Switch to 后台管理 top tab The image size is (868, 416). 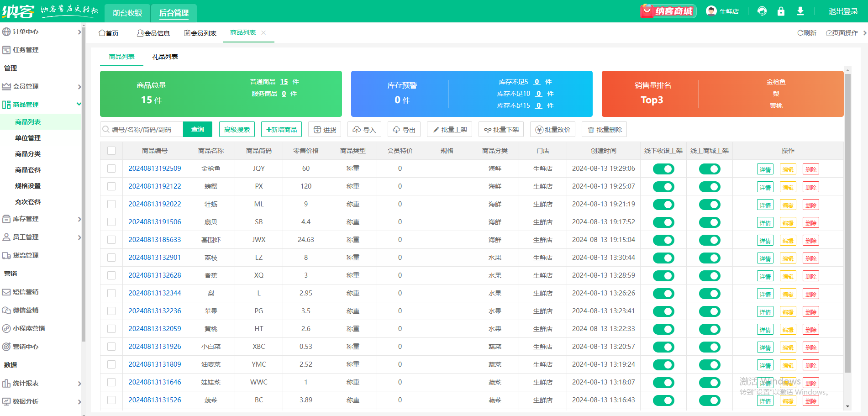(174, 13)
